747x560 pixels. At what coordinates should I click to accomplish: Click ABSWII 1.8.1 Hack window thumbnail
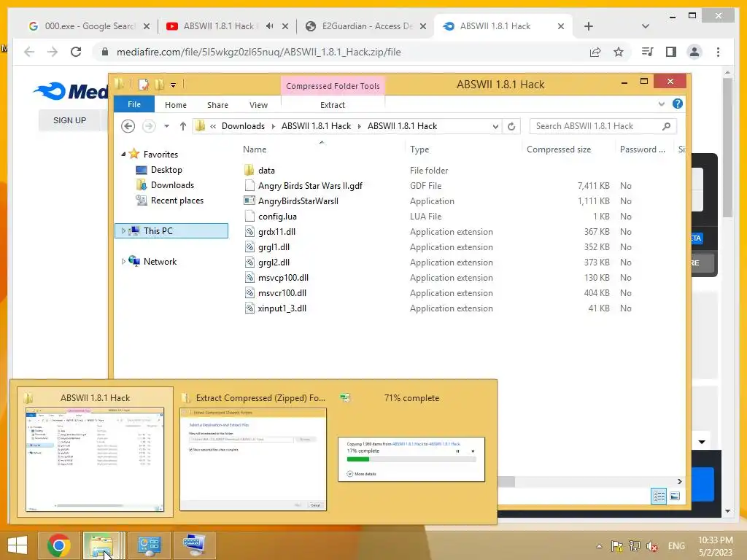(95, 459)
